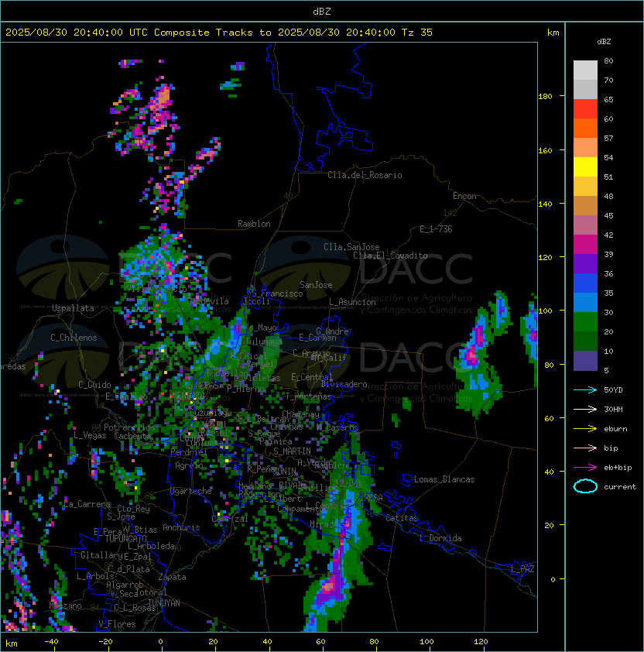Click the 'Ramblon' map label
644x652 pixels.
[254, 224]
